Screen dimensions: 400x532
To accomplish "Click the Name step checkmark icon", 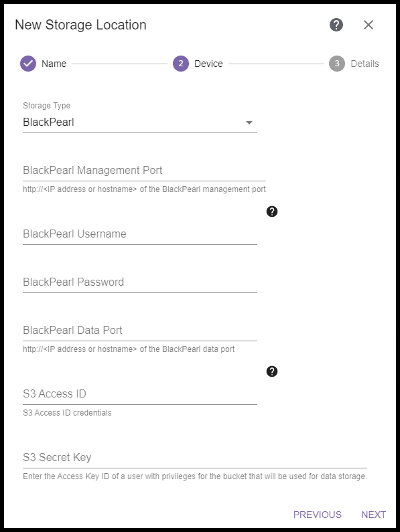I will point(28,64).
